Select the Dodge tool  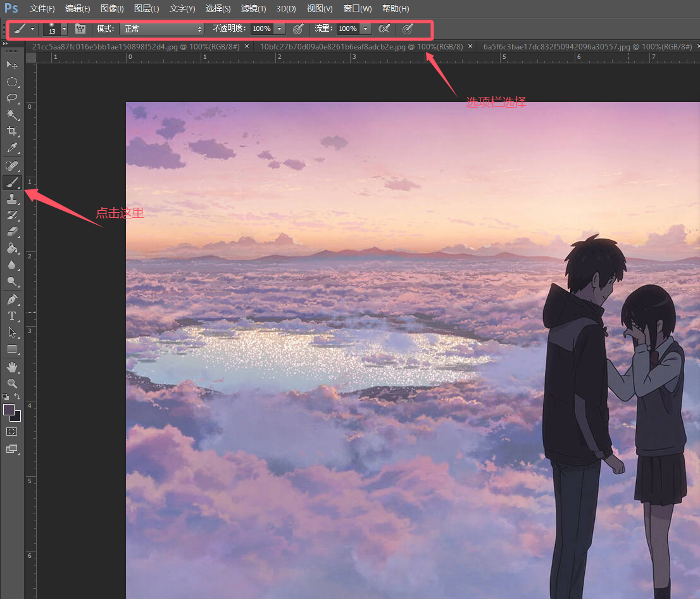pos(12,281)
